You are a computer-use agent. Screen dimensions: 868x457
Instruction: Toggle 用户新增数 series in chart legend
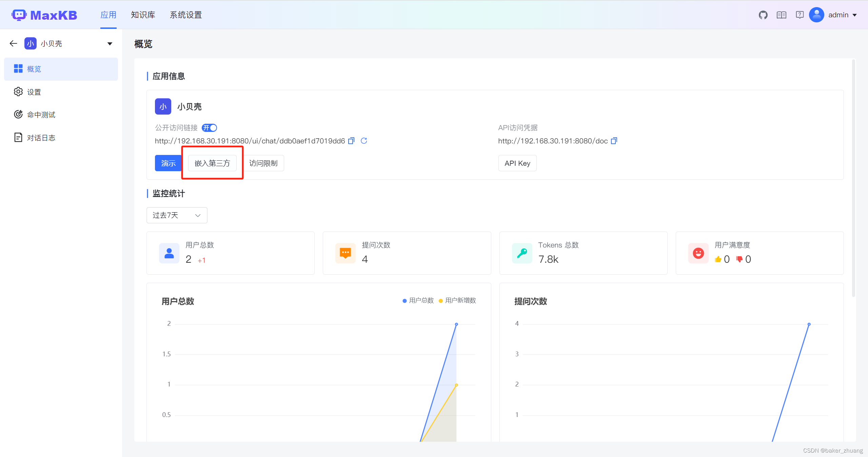[x=457, y=300]
